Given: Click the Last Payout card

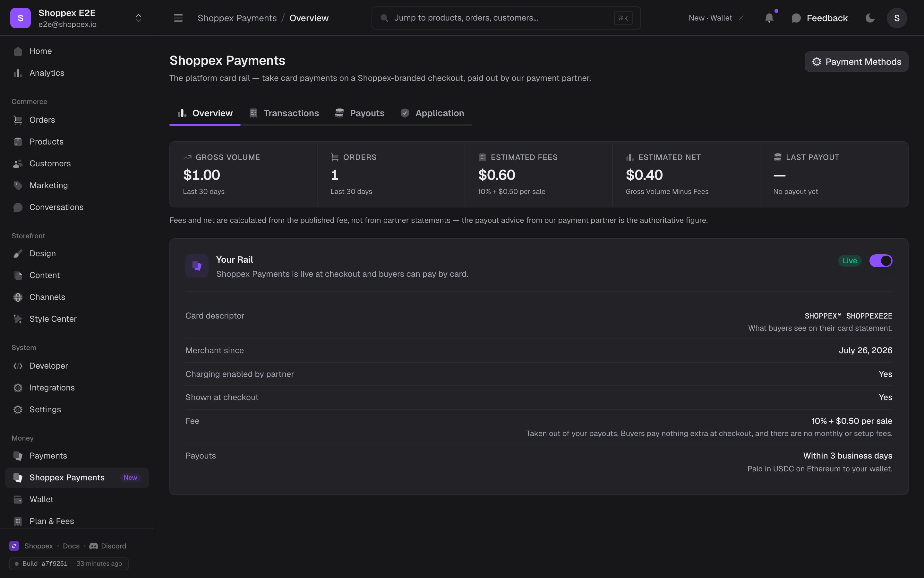Looking at the screenshot, I should tap(834, 174).
